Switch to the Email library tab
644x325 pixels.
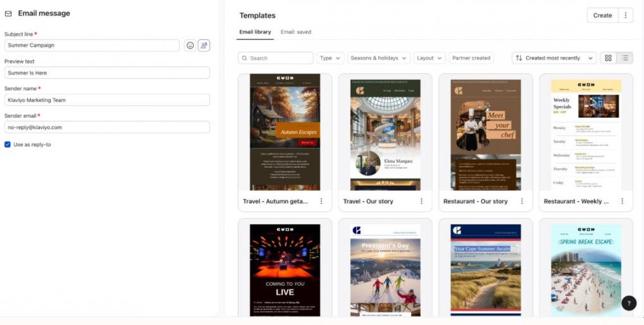tap(255, 32)
